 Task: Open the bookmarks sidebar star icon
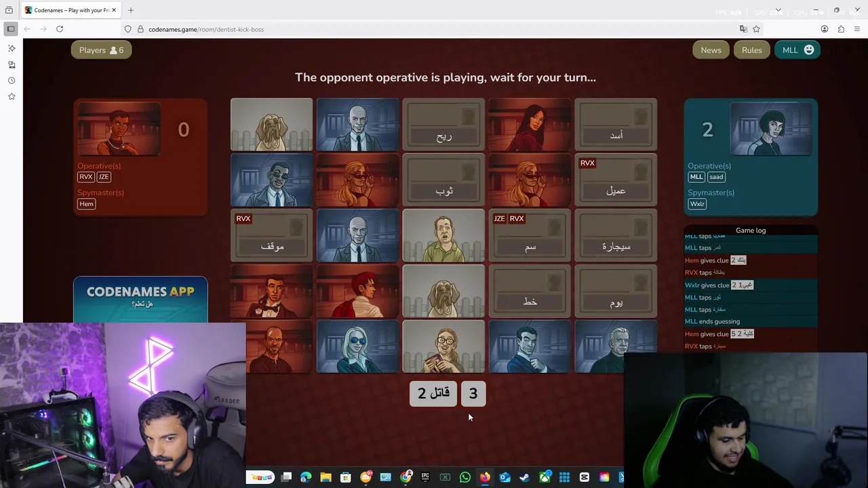point(12,97)
